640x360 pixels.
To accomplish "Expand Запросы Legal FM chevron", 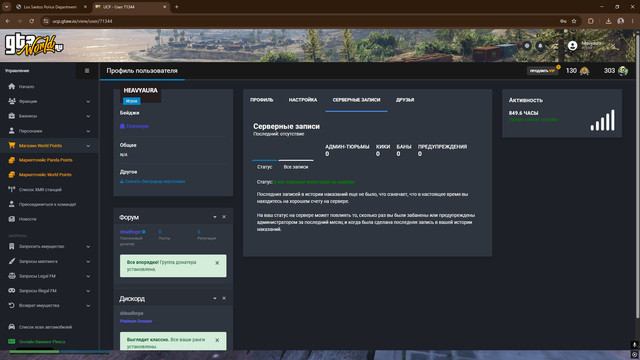I will (88, 276).
